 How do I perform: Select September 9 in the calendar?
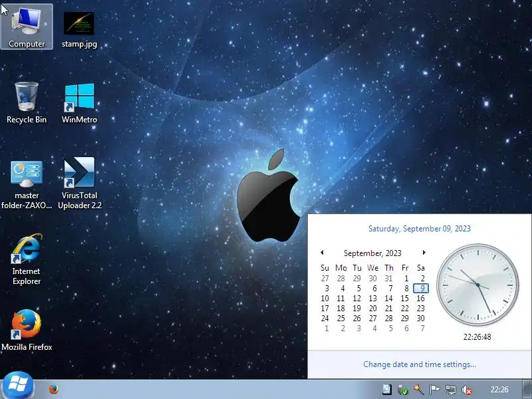[x=421, y=289]
